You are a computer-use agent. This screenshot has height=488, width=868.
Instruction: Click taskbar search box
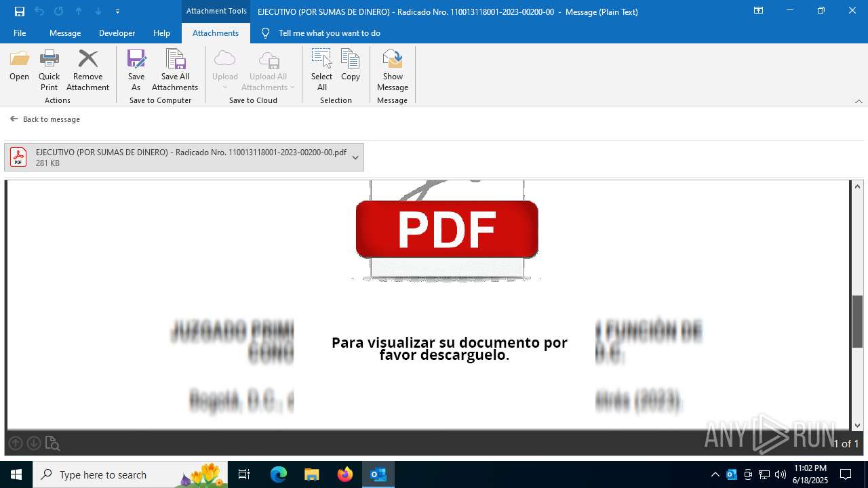[x=130, y=474]
